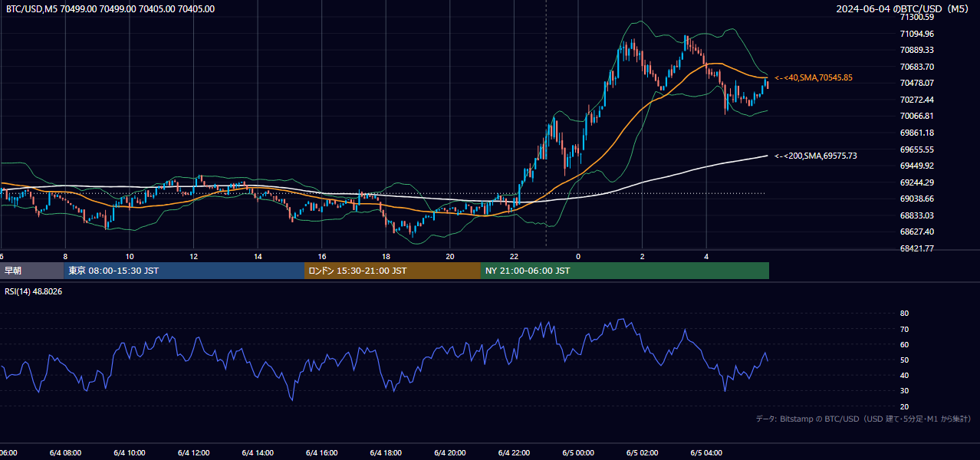This screenshot has height=460, width=980.
Task: Click the 70889.33 price axis label
Action: [916, 50]
